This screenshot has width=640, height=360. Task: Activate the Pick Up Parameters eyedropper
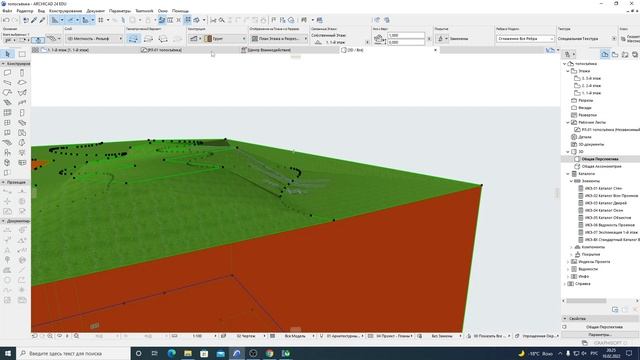point(34,20)
